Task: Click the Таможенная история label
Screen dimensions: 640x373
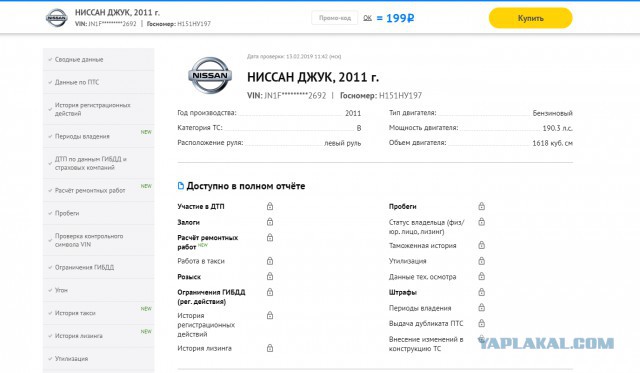Action: [422, 246]
